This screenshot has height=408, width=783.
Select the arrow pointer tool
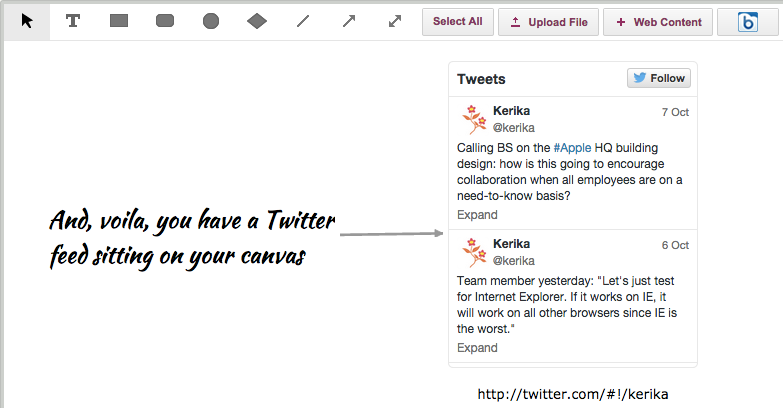27,21
